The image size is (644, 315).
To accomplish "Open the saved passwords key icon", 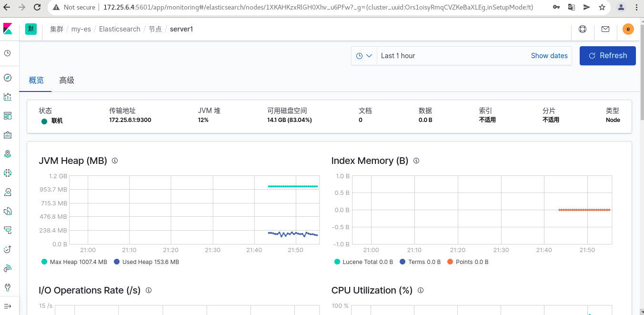I will click(556, 7).
